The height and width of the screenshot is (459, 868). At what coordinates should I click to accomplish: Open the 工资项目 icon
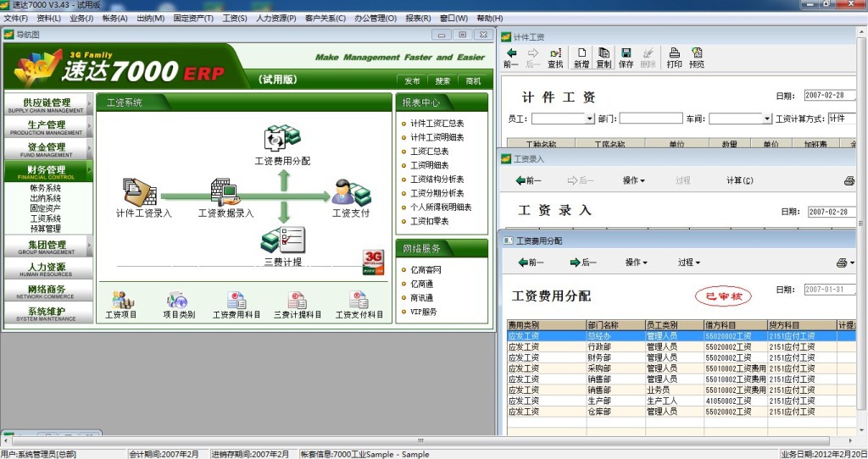coord(122,299)
